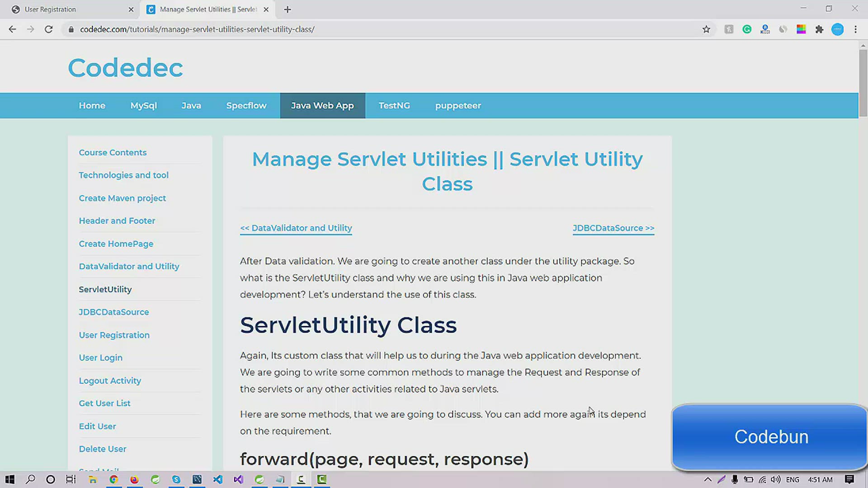Open the Grammarly extension icon
Screen dimensions: 868x488
click(x=747, y=29)
